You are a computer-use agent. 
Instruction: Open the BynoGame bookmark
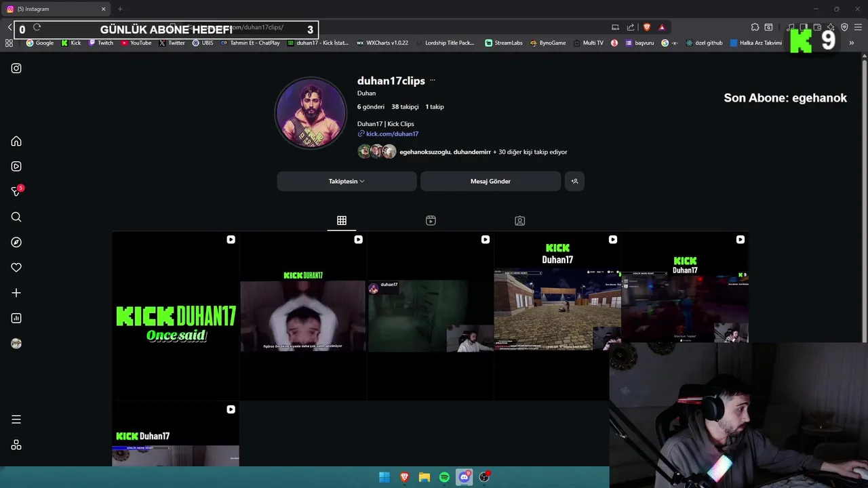[548, 43]
